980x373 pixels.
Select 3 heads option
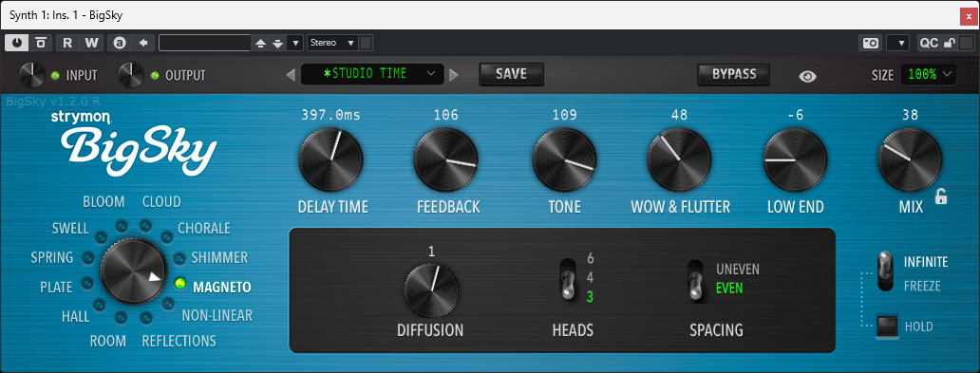click(590, 297)
